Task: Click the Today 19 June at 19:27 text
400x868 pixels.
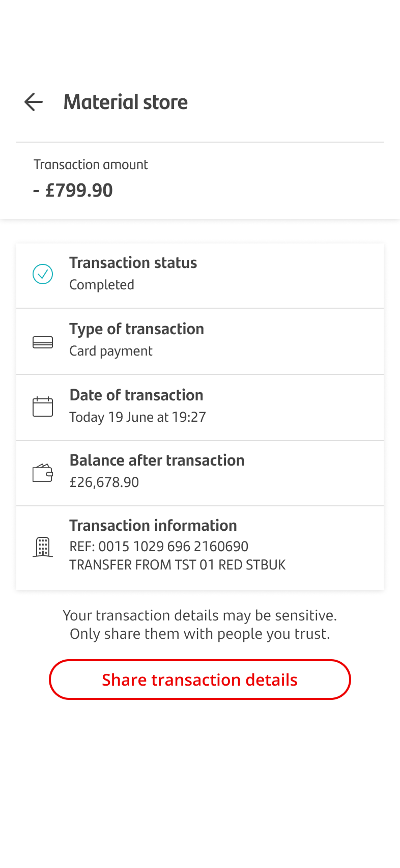Action: (138, 417)
